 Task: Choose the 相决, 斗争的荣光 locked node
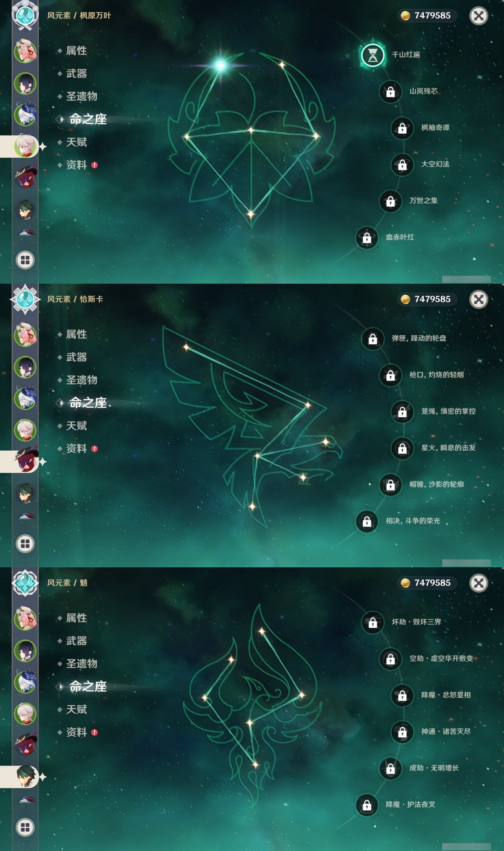[367, 521]
